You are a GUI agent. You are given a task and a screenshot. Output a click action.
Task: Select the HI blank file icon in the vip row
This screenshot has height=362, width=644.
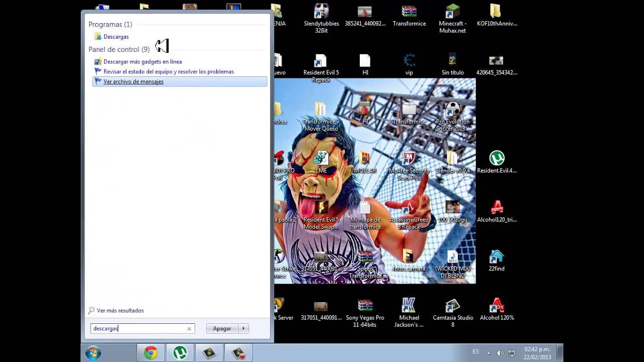pyautogui.click(x=365, y=64)
